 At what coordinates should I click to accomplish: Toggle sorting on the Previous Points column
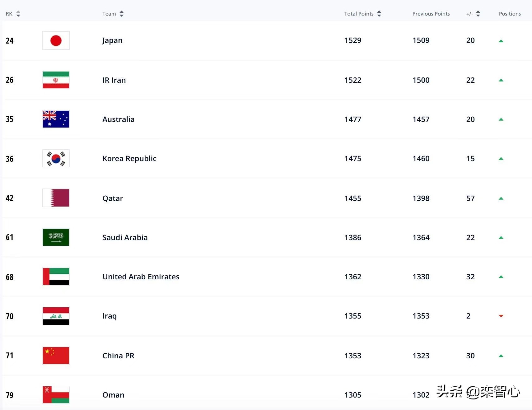point(431,14)
